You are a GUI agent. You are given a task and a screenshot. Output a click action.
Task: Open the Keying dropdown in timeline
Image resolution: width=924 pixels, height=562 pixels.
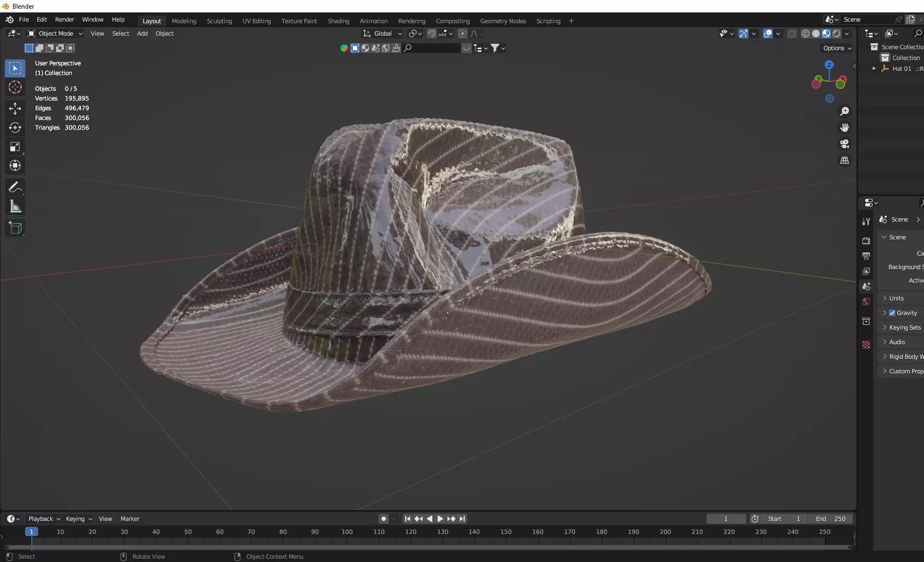pos(78,519)
